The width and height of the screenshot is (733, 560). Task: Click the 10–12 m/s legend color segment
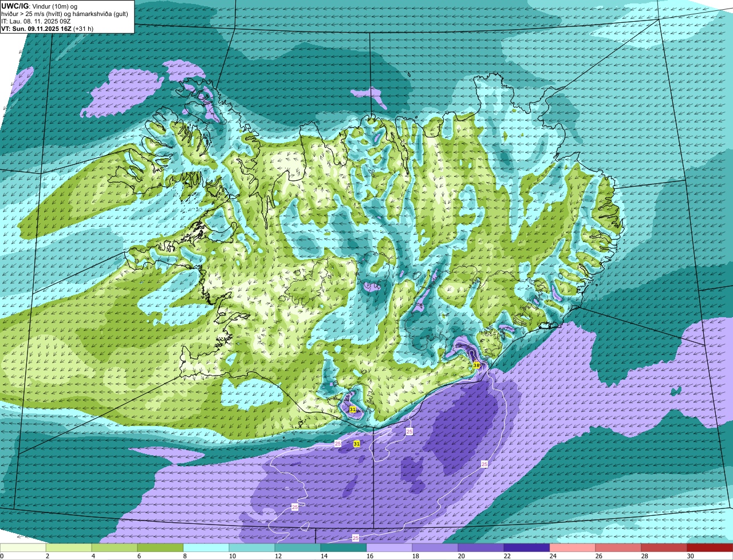pyautogui.click(x=252, y=548)
